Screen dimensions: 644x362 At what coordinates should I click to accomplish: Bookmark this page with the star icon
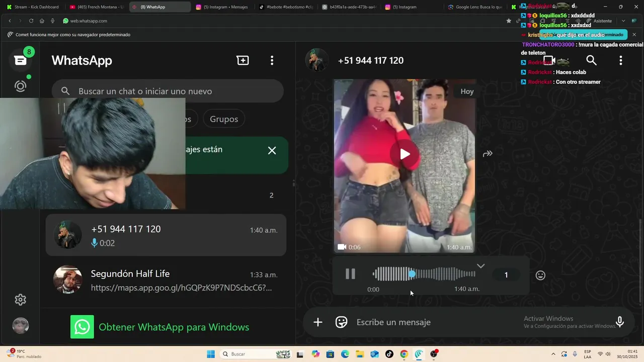tap(509, 21)
